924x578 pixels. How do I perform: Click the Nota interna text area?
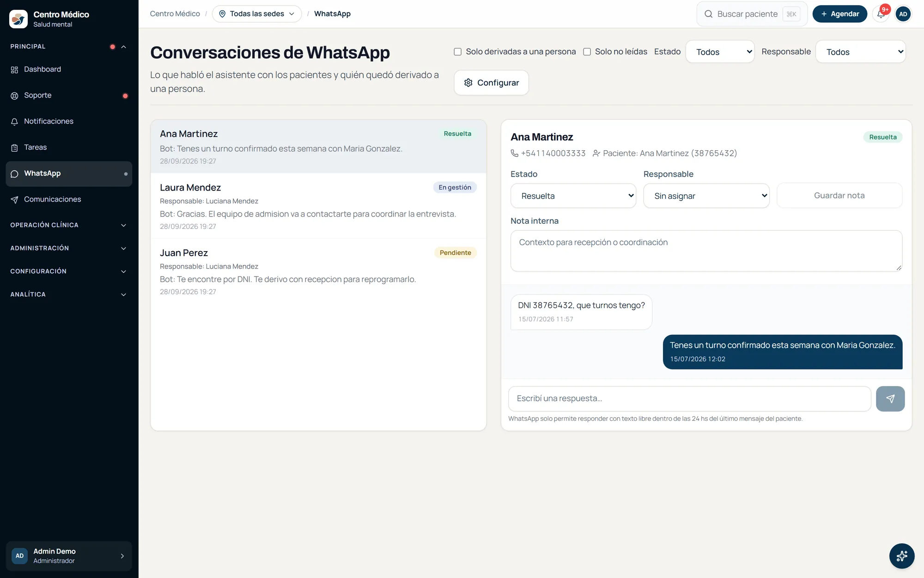[x=706, y=251]
